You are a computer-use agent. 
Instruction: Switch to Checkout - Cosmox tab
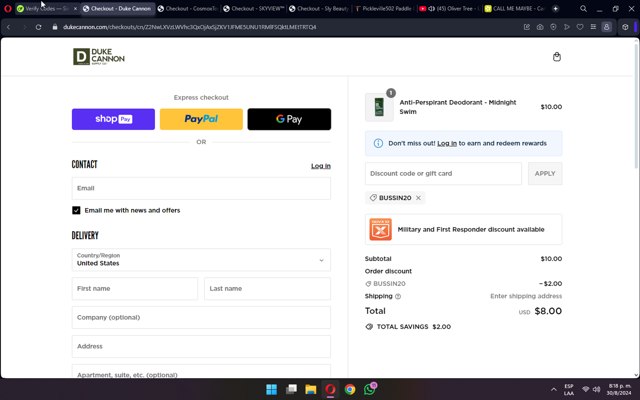188,9
